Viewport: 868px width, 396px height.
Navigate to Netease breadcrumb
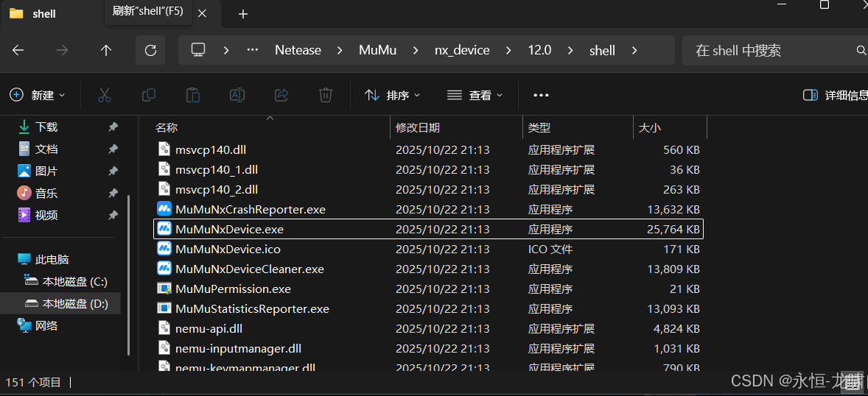click(298, 50)
